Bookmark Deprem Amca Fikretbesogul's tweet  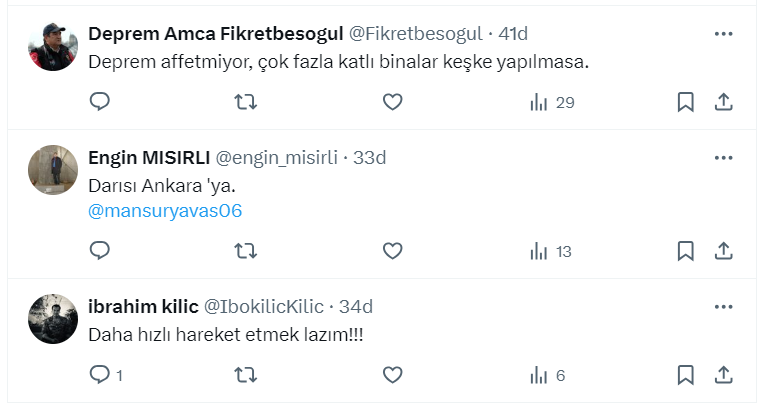pyautogui.click(x=686, y=101)
